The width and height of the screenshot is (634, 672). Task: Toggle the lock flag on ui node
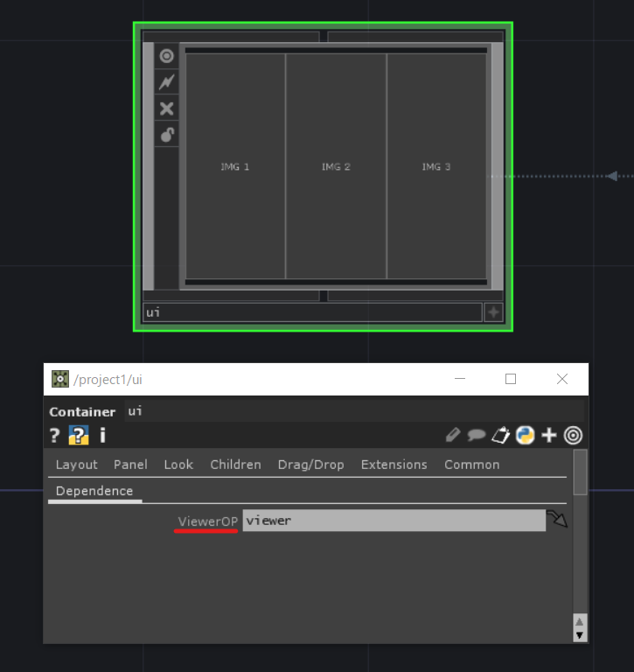pyautogui.click(x=167, y=135)
